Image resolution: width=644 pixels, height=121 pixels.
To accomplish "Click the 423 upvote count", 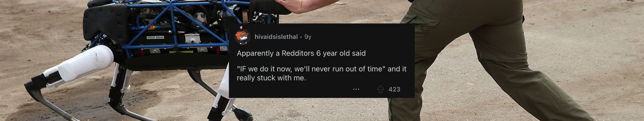I will tap(394, 89).
